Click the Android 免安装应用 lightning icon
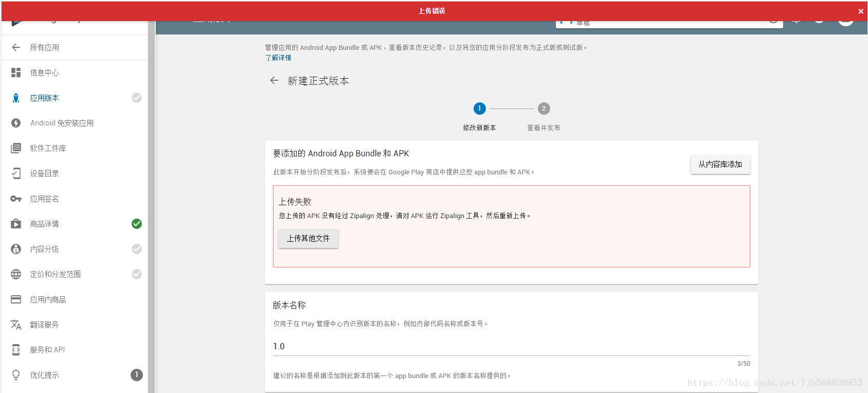Image resolution: width=868 pixels, height=393 pixels. click(16, 123)
